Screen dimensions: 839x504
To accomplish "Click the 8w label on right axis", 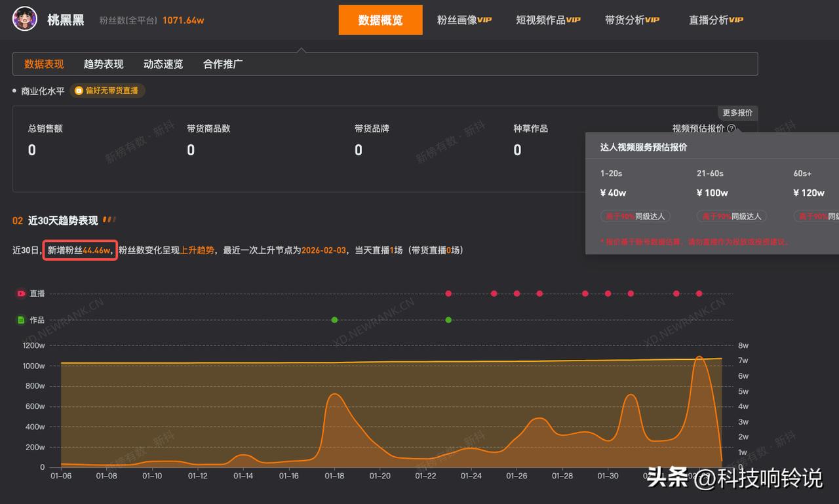I will [743, 345].
